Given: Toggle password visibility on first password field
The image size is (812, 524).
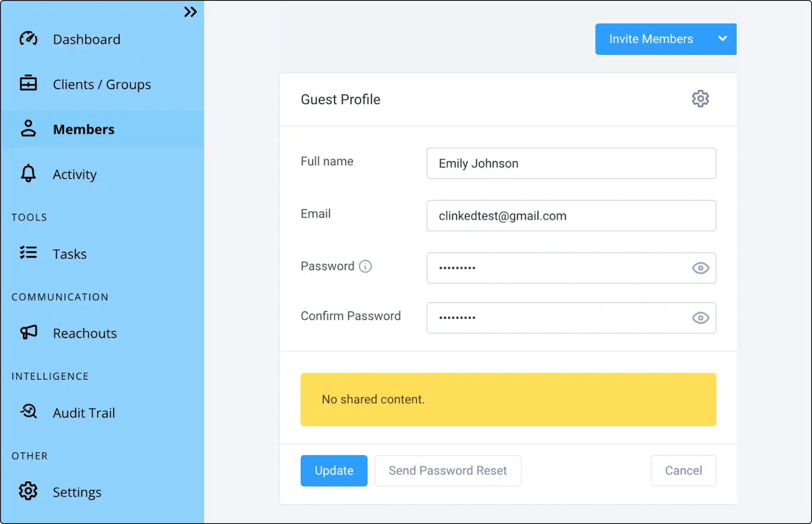Looking at the screenshot, I should point(700,268).
